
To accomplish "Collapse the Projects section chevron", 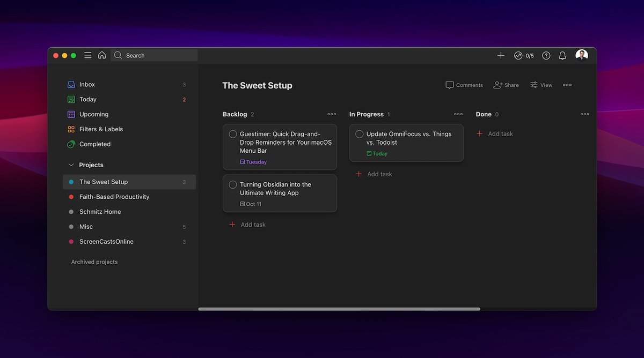I will (71, 165).
